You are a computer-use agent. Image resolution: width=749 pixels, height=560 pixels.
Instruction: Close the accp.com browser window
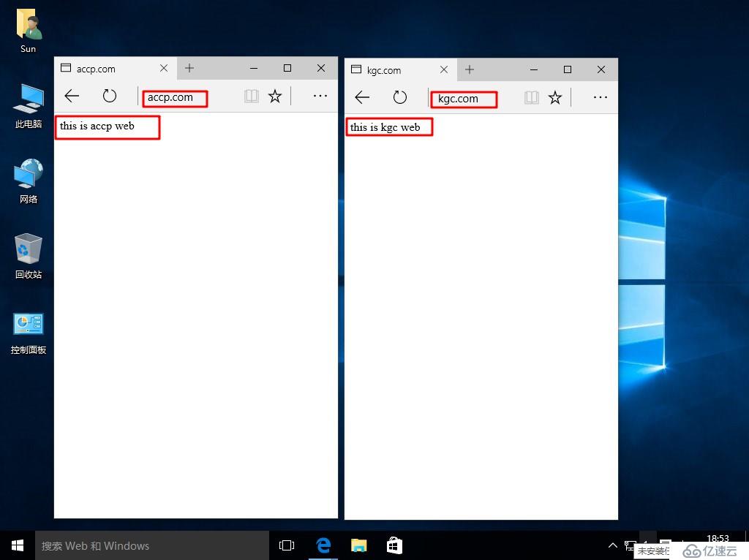tap(321, 68)
